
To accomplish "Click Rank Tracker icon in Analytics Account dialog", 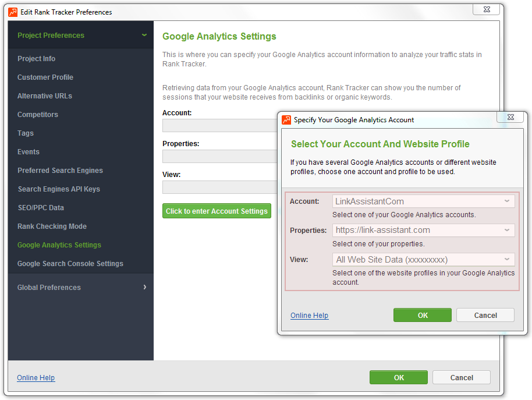I will pos(286,120).
